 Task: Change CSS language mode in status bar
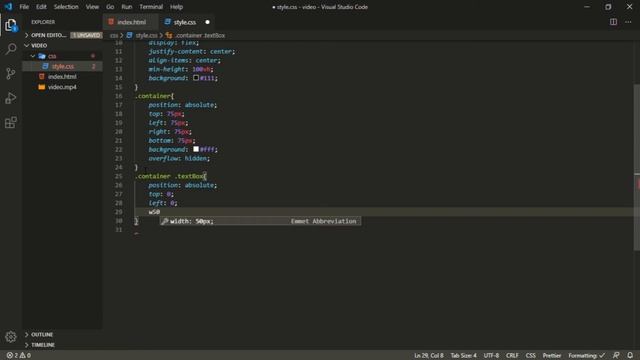click(x=530, y=356)
